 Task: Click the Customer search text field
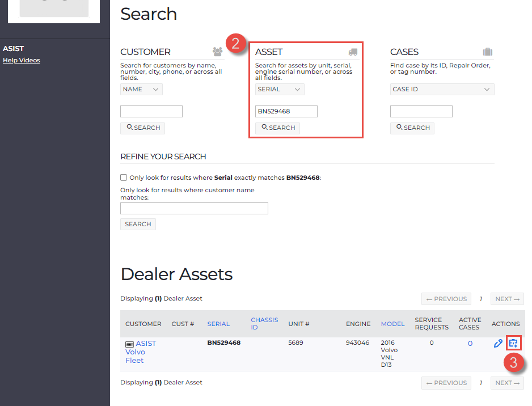tap(151, 111)
